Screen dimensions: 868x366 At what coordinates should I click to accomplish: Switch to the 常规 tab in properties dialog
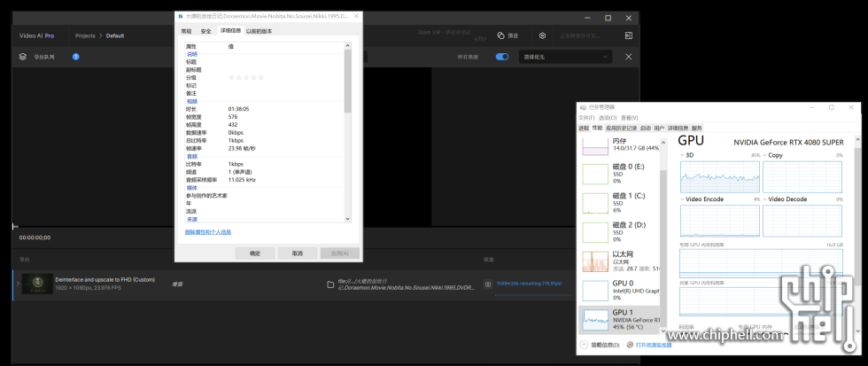click(x=186, y=31)
